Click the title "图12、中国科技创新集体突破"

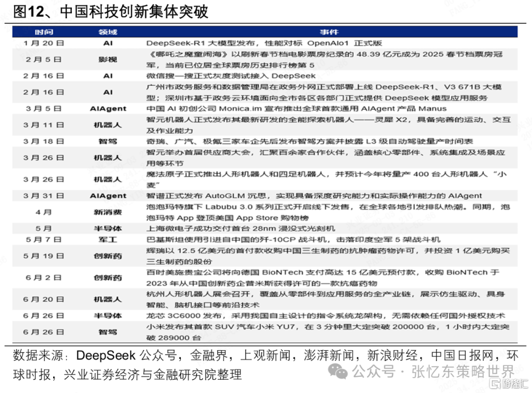pyautogui.click(x=111, y=12)
